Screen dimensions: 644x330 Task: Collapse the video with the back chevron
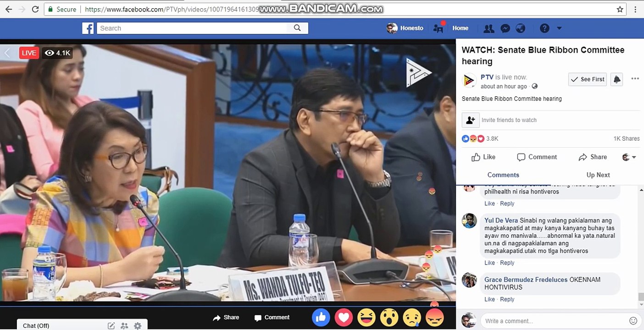click(7, 53)
